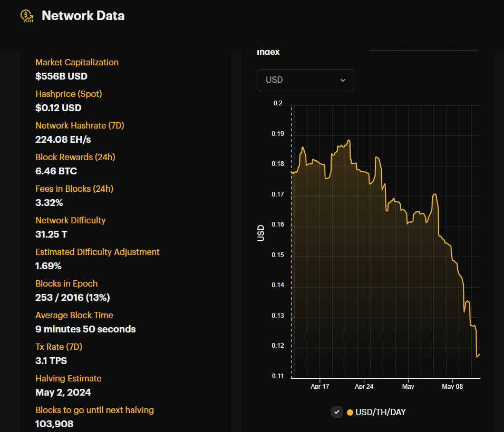504x432 pixels.
Task: Click the Estimated Difficulty Adjustment label
Action: [x=98, y=252]
